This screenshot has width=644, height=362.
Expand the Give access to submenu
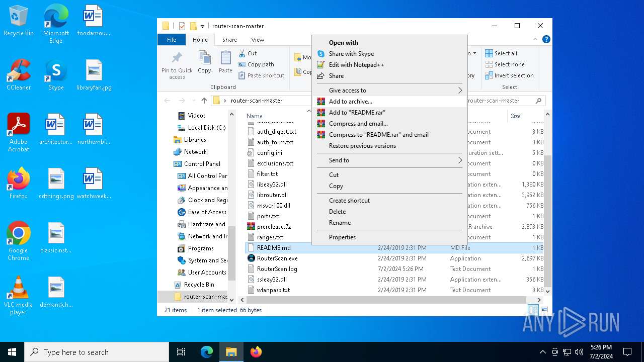click(389, 90)
